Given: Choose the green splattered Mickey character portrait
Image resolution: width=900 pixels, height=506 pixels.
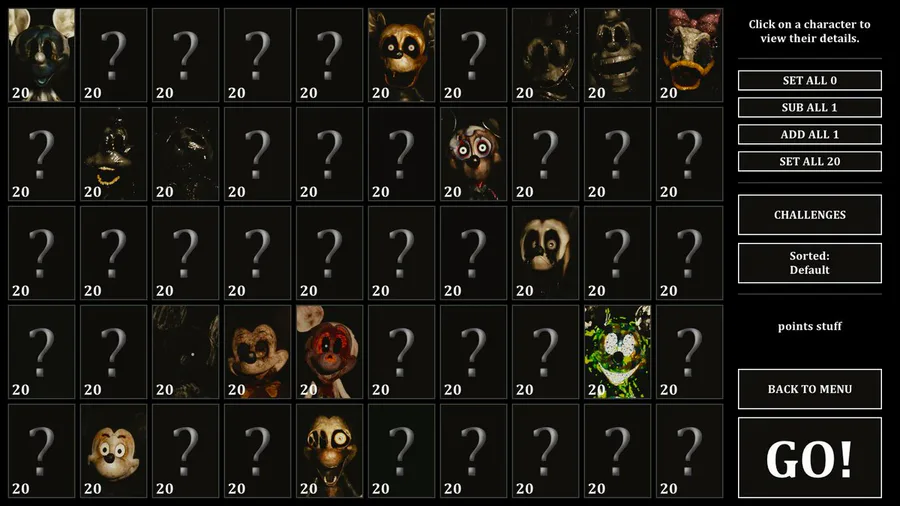Looking at the screenshot, I should coord(617,352).
